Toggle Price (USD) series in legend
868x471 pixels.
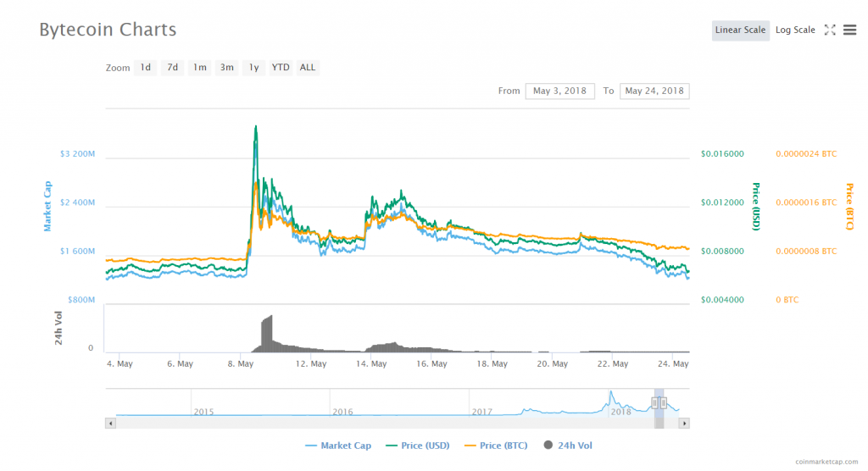click(418, 446)
